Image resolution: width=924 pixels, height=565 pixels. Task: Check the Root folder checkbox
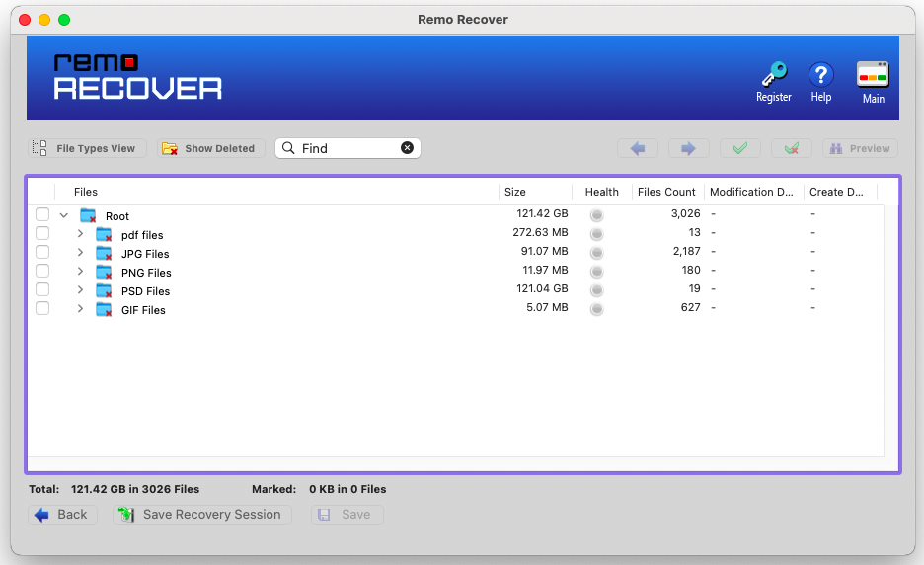tap(42, 214)
